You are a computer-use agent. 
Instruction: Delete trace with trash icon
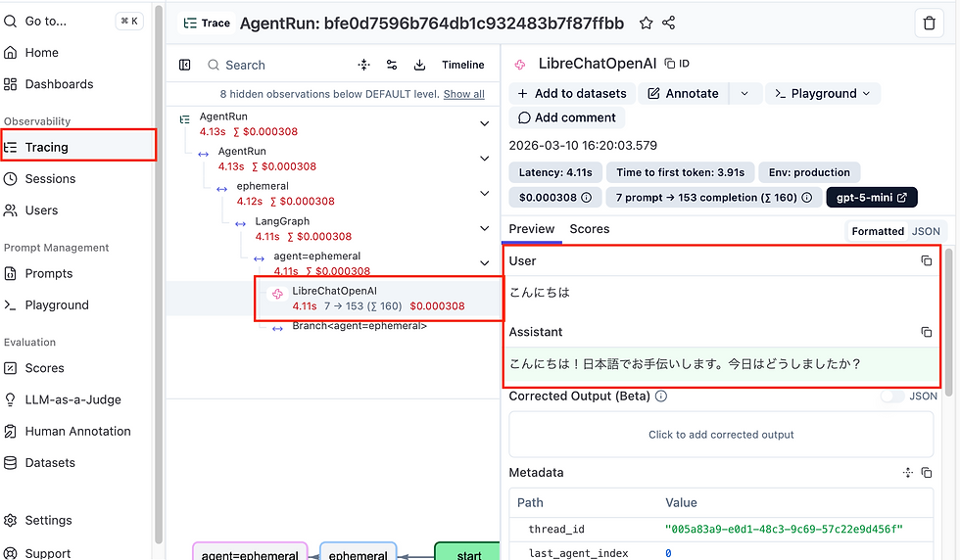[930, 23]
